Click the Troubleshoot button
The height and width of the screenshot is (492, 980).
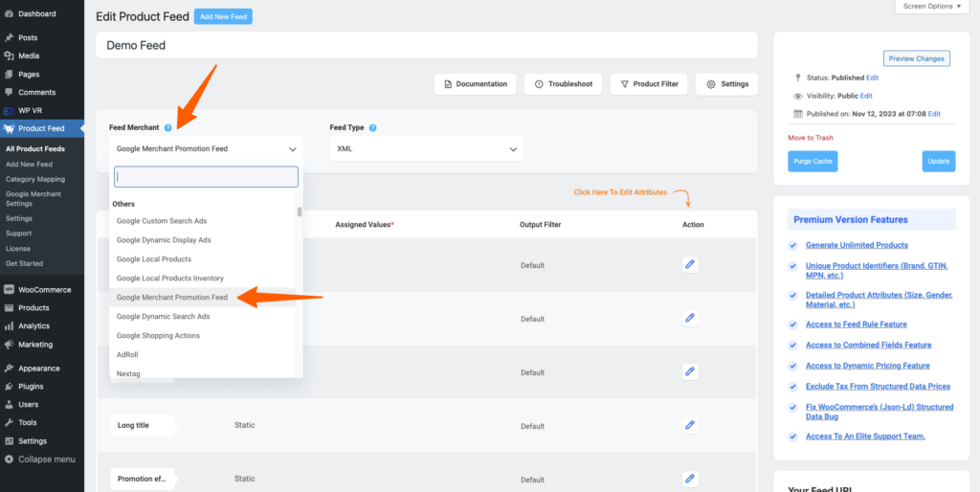(563, 84)
